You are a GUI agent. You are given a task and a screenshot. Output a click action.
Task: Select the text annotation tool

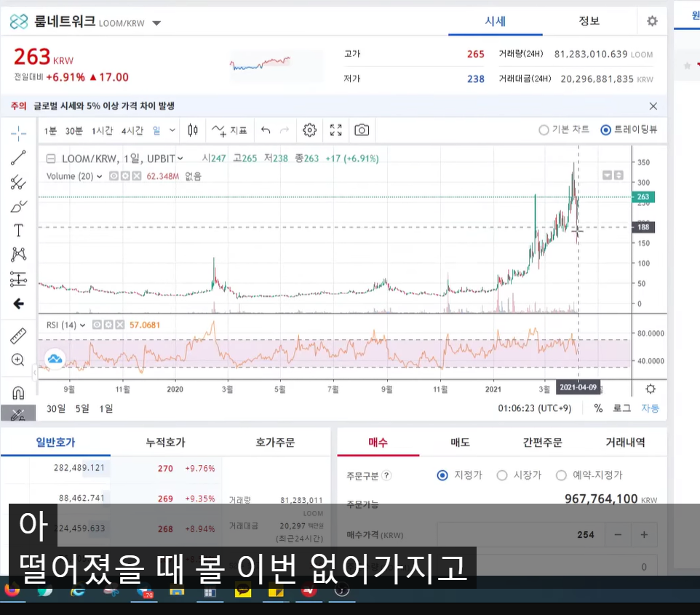click(18, 231)
